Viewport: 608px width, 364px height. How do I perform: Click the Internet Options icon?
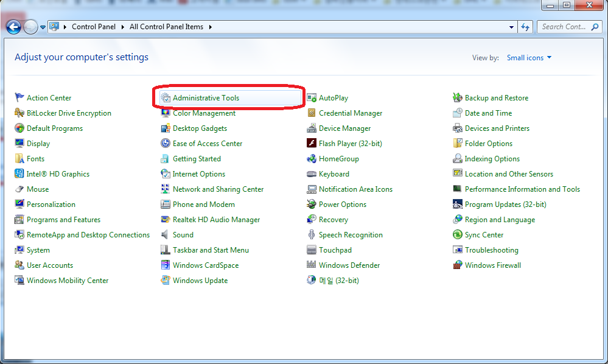tap(166, 173)
